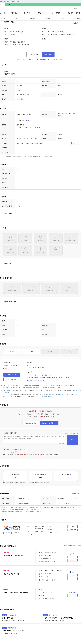Jump to 기업정보 section tab
Image resolution: width=81 pixels, height=644 pixels.
coord(78,18)
